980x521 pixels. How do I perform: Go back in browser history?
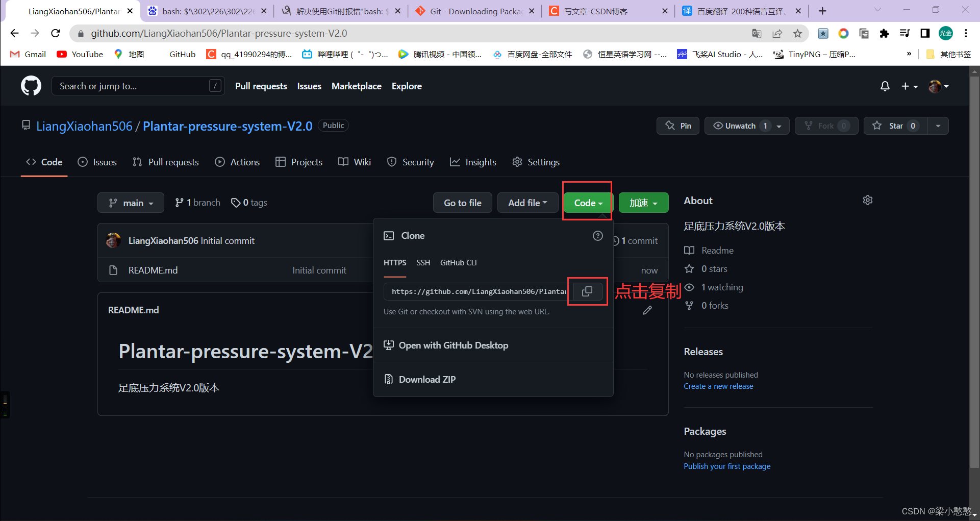tap(14, 33)
